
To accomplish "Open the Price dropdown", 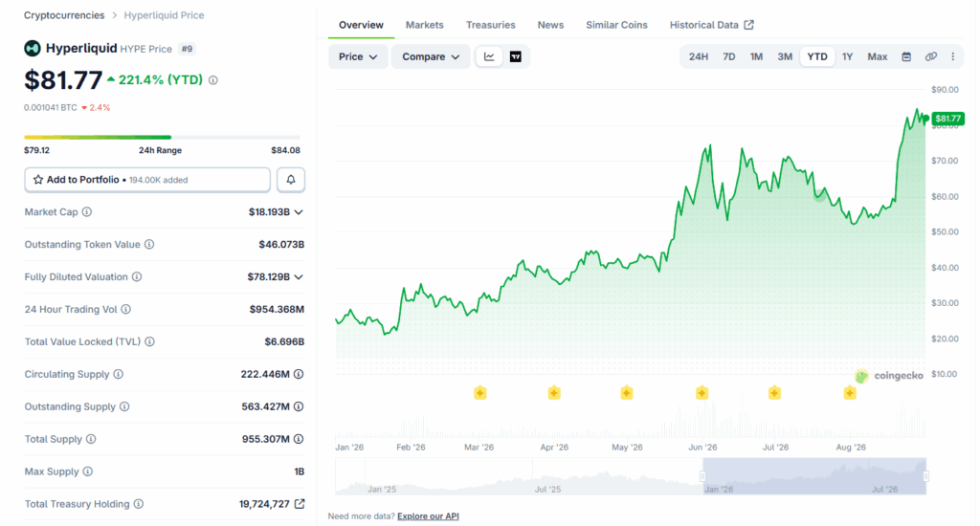I will [x=358, y=56].
